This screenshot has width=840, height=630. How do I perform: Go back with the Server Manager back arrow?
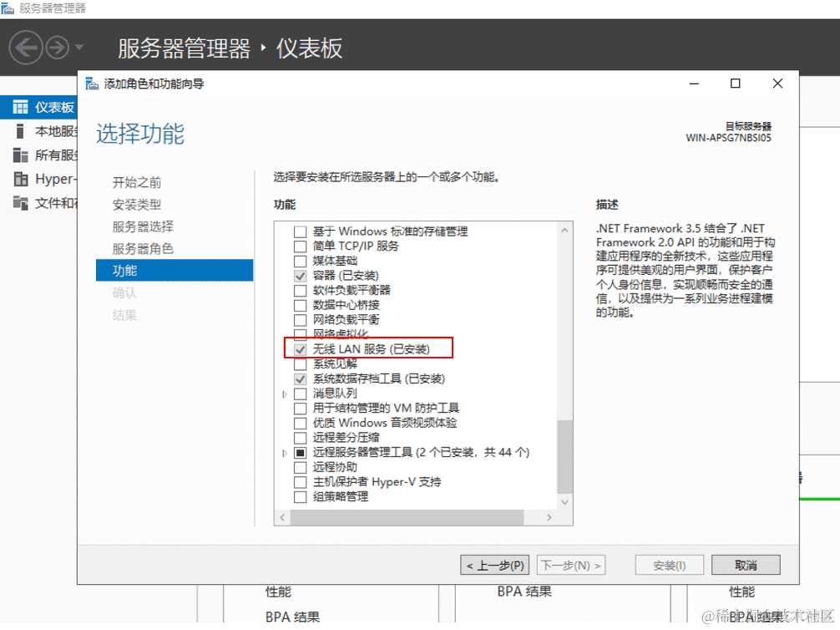pyautogui.click(x=25, y=48)
